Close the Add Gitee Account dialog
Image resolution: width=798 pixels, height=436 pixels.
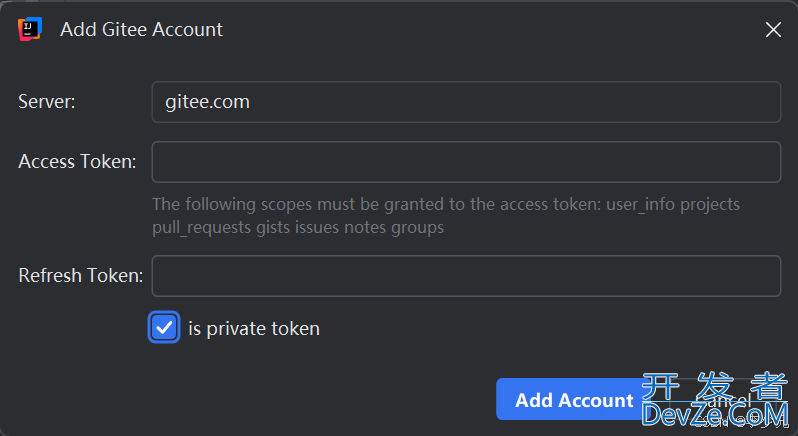773,30
